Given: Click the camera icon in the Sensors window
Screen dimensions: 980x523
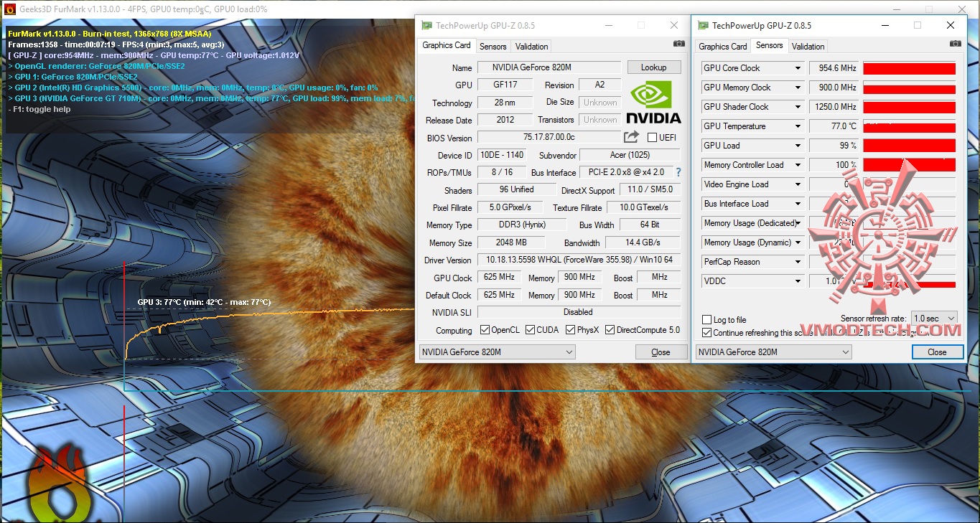Looking at the screenshot, I should [955, 44].
